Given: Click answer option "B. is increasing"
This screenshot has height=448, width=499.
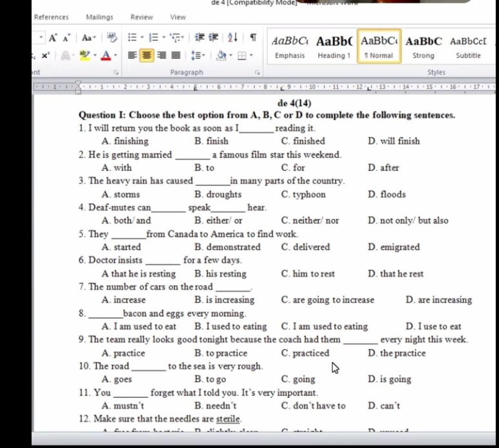Looking at the screenshot, I should point(224,300).
